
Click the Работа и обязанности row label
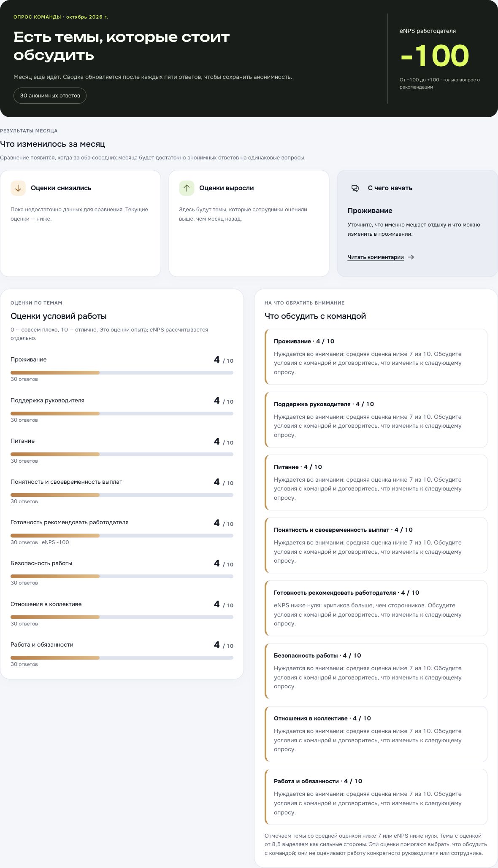coord(42,644)
